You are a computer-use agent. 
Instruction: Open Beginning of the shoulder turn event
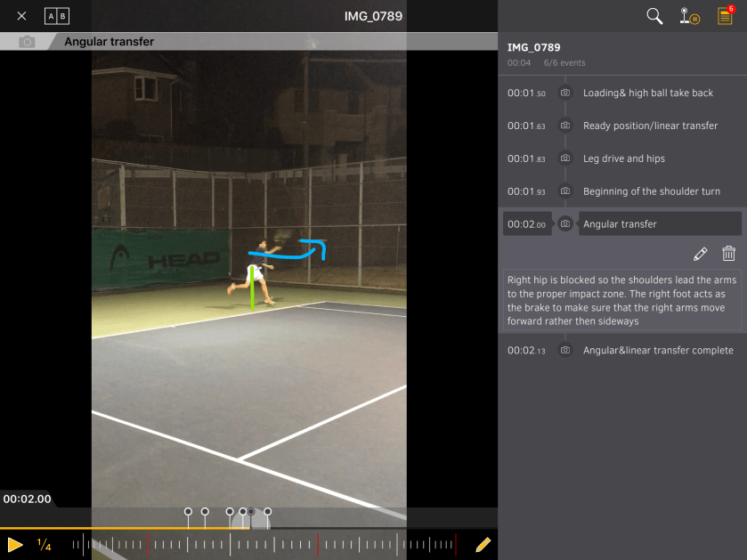click(x=651, y=191)
